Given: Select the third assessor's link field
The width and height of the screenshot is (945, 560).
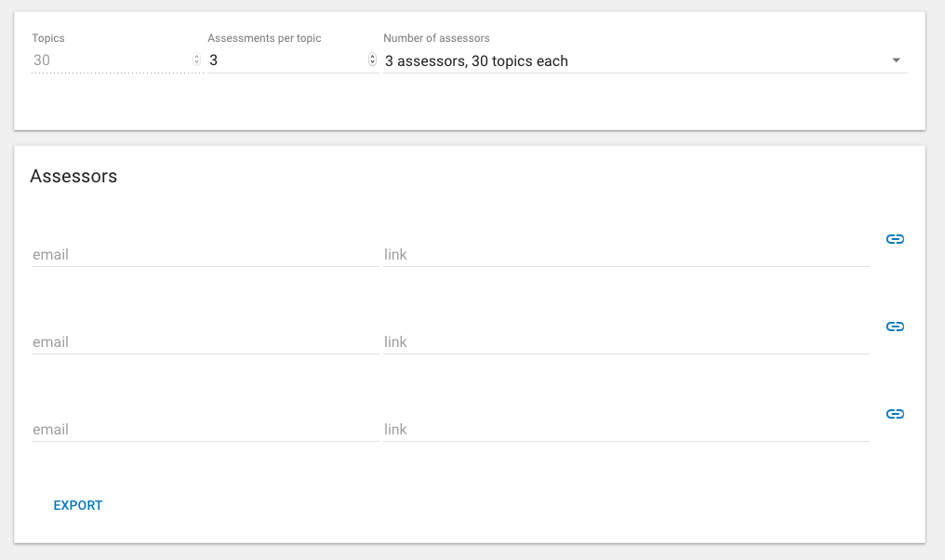Looking at the screenshot, I should pos(626,429).
